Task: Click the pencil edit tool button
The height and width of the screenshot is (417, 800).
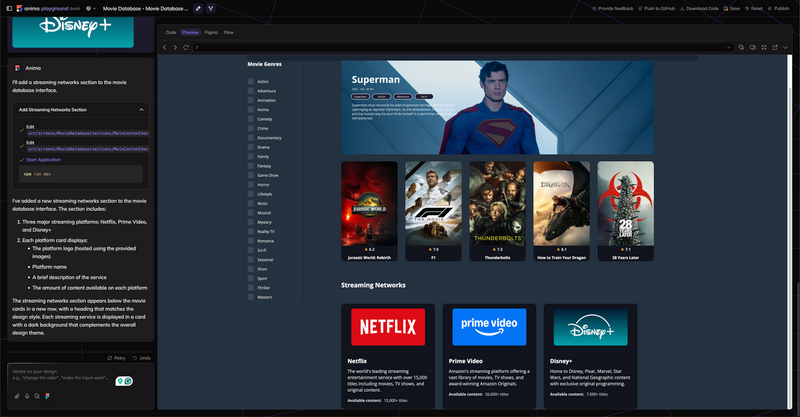Action: (x=198, y=8)
